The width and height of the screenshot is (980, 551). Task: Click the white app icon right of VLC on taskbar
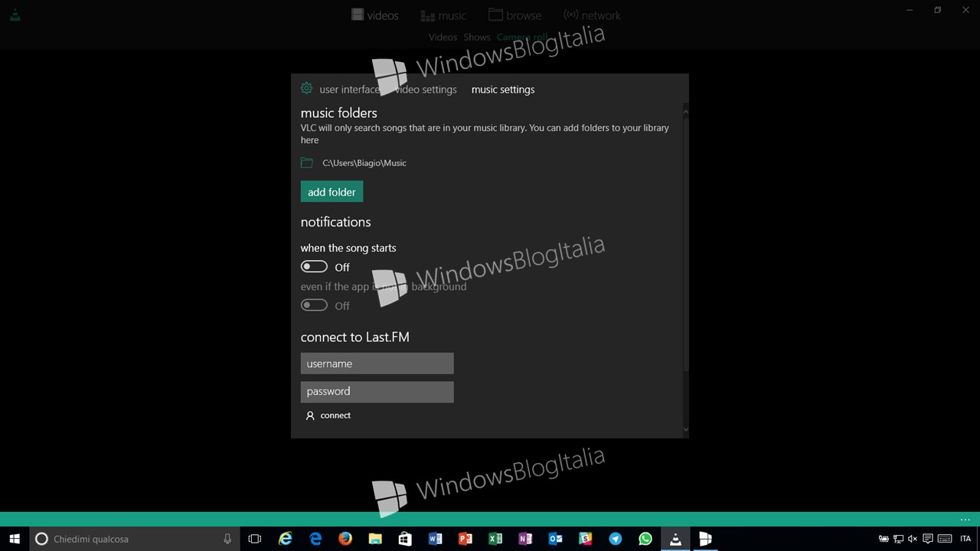[x=705, y=539]
